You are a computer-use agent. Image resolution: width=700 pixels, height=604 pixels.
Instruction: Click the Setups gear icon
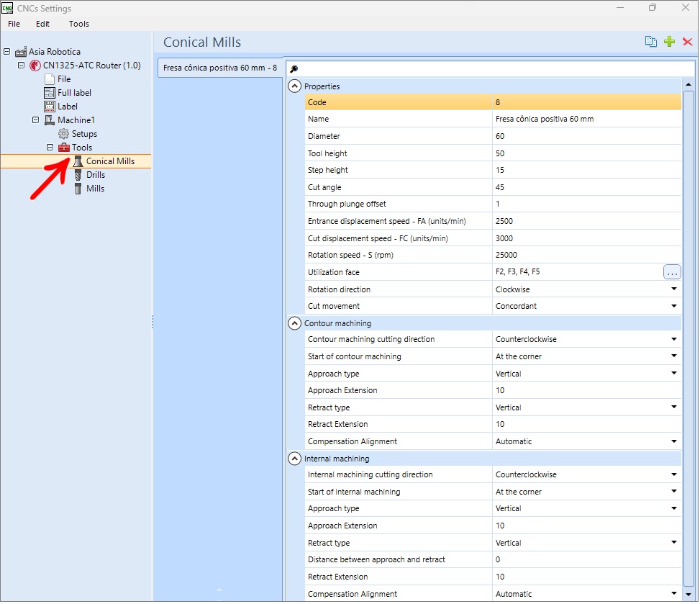click(64, 134)
